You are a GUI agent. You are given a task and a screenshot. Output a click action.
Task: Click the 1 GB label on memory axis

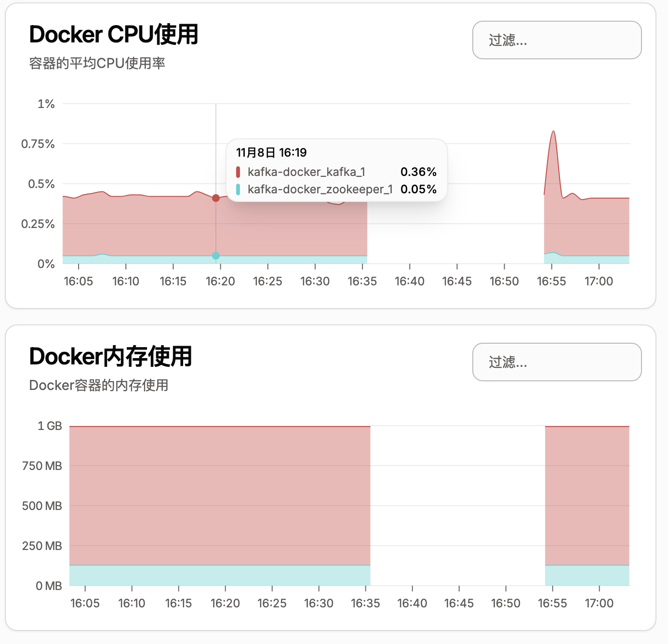50,426
